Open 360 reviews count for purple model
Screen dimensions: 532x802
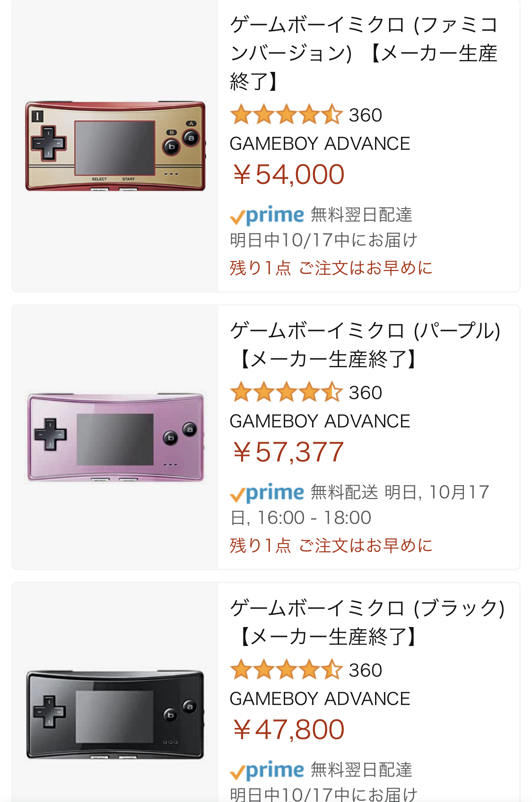click(365, 393)
